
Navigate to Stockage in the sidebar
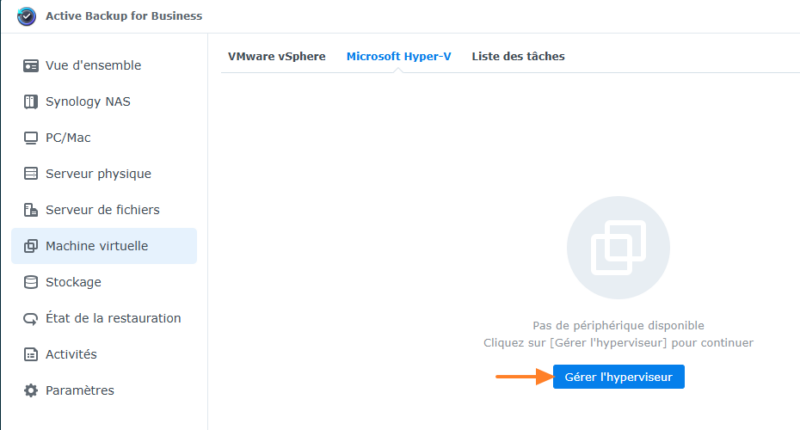(73, 282)
